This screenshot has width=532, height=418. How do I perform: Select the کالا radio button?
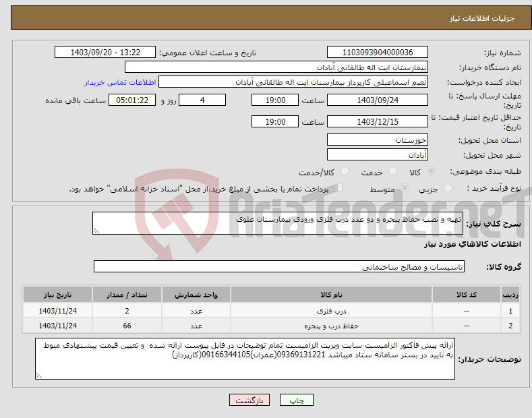click(431, 171)
